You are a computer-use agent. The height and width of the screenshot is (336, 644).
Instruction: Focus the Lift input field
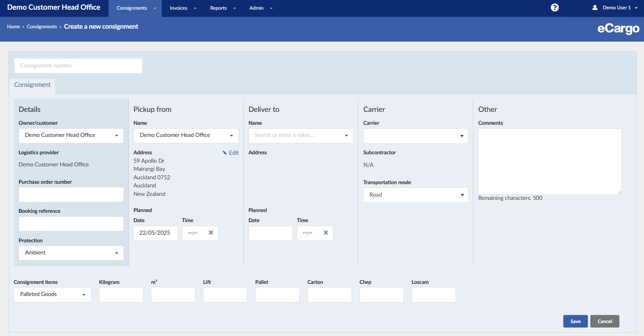[225, 295]
